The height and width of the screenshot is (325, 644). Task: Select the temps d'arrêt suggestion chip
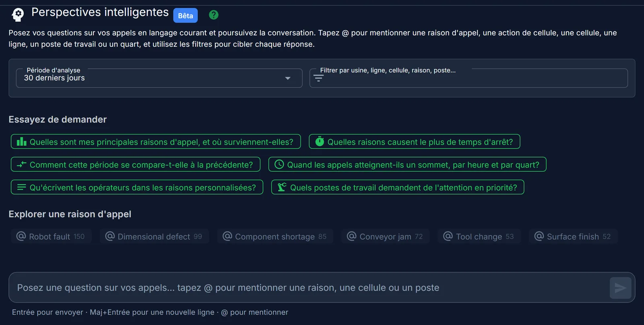click(x=415, y=142)
